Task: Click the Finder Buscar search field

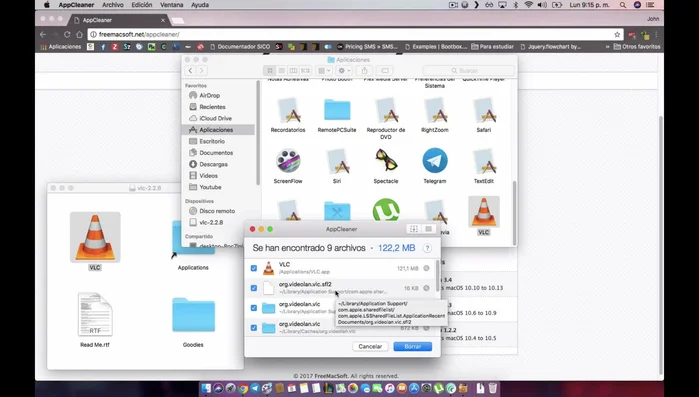Action: [x=469, y=70]
